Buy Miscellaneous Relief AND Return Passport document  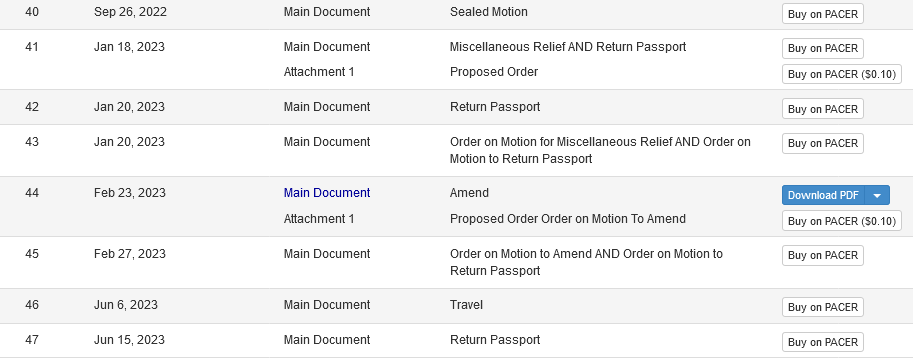[x=822, y=48]
